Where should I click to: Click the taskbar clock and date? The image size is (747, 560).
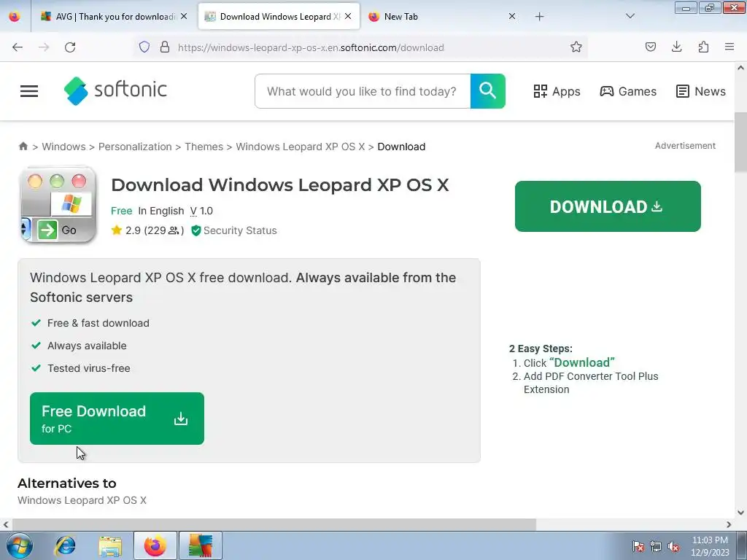click(x=710, y=546)
